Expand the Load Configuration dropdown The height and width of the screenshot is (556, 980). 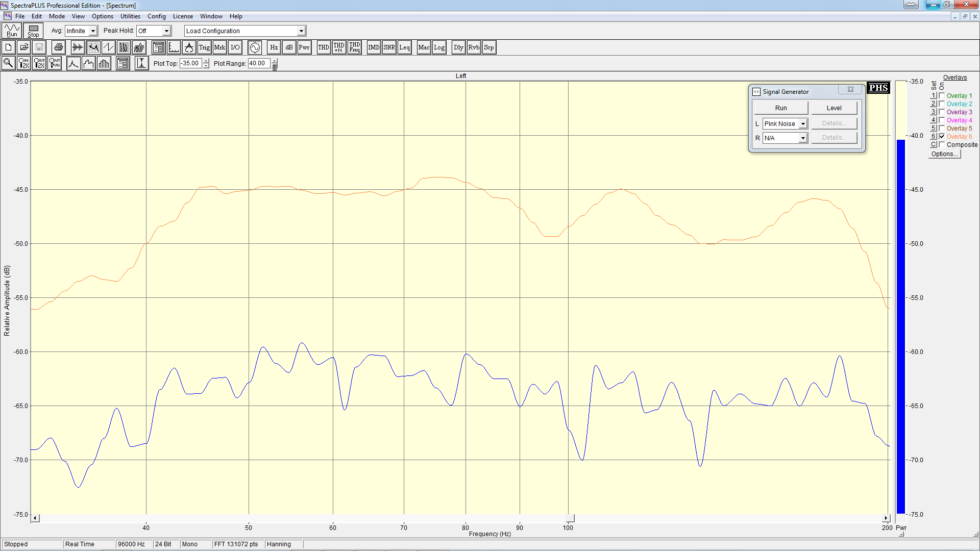(301, 31)
